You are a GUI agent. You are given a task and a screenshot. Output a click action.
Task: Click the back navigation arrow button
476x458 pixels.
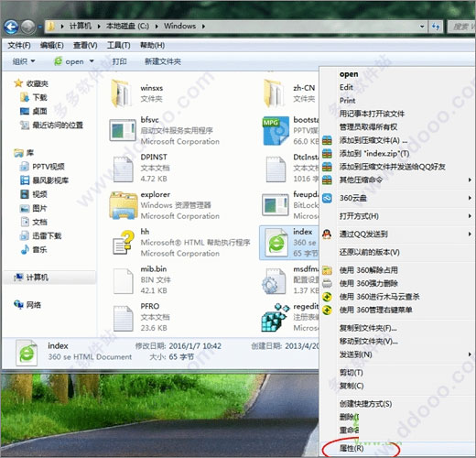click(x=12, y=27)
